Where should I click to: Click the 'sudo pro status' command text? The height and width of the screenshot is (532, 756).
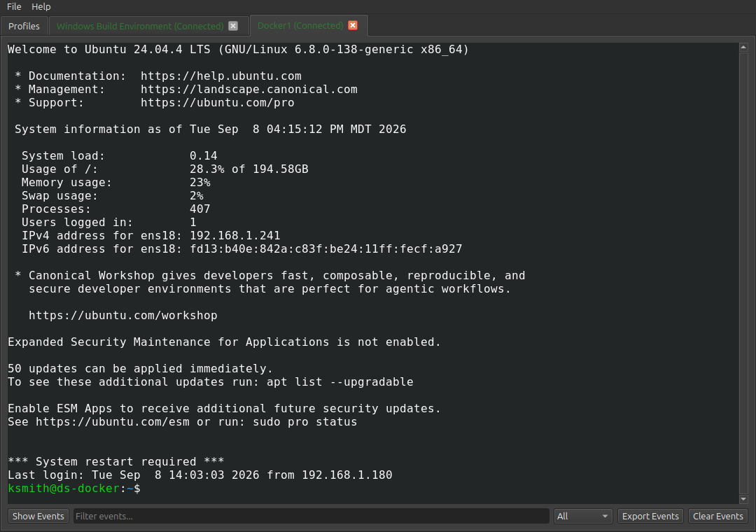tap(304, 422)
